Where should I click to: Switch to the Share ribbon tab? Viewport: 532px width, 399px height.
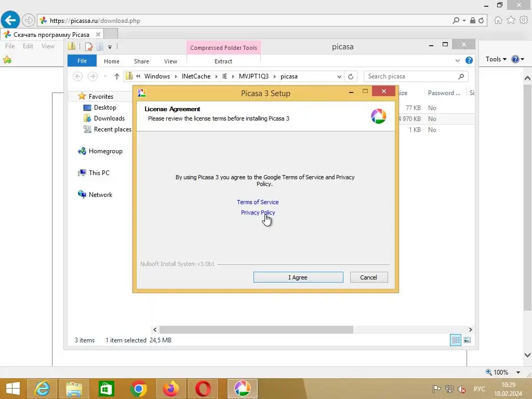coord(141,61)
